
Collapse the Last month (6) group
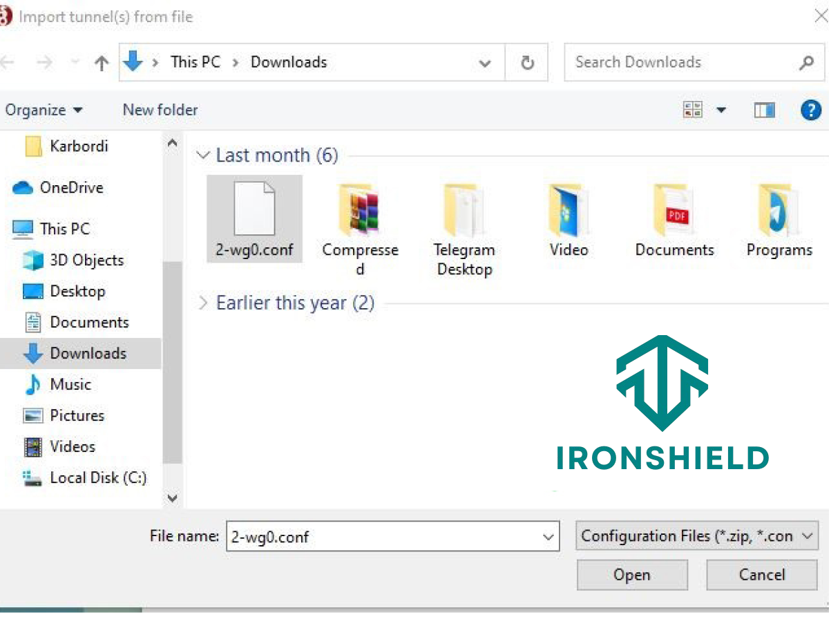pos(203,155)
